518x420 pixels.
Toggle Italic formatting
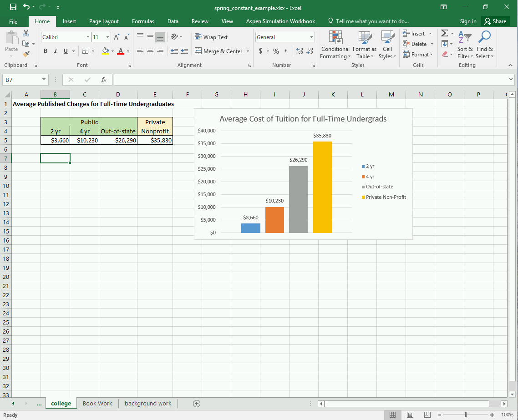point(56,51)
